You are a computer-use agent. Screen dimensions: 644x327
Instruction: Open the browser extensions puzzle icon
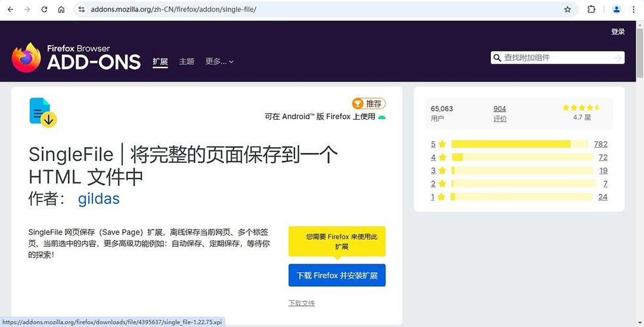pyautogui.click(x=591, y=9)
